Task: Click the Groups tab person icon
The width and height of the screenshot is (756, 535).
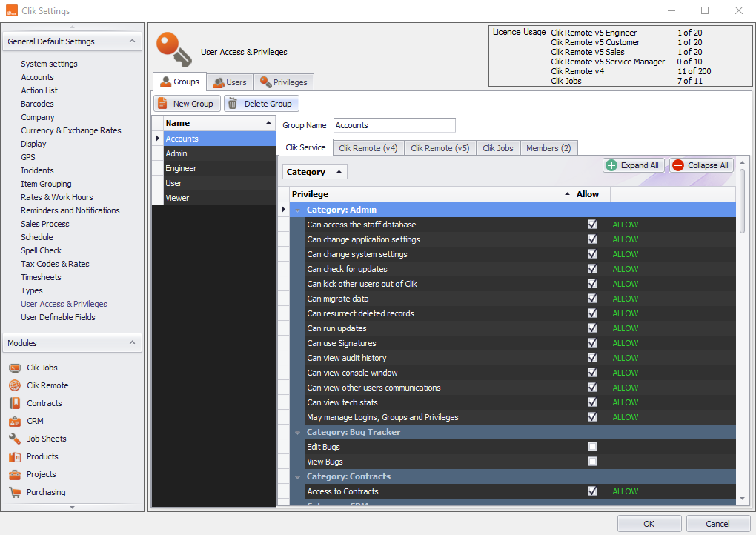Action: point(166,82)
